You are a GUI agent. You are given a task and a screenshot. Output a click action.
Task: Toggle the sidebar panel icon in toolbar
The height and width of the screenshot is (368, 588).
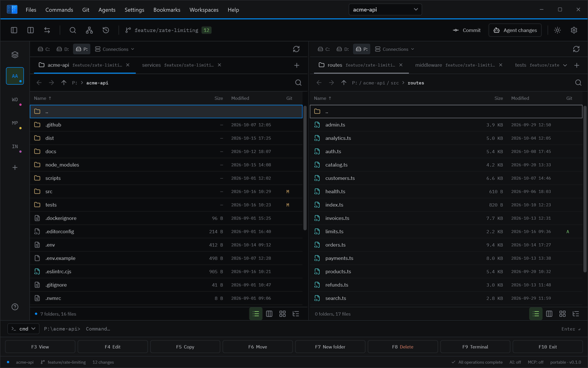click(x=14, y=30)
